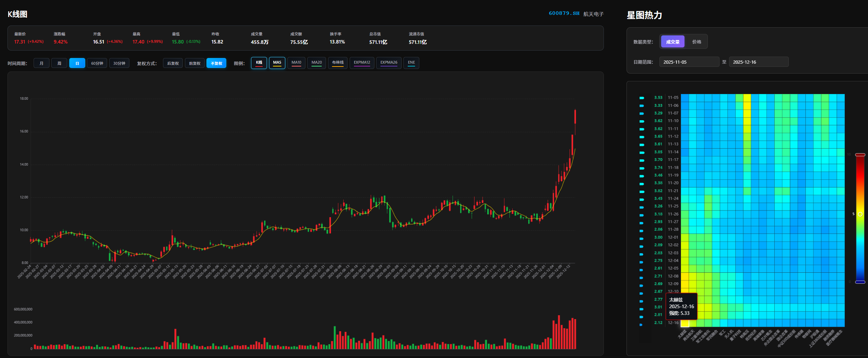Choose 后复权 adjustment mode
The image size is (868, 358).
pos(173,63)
